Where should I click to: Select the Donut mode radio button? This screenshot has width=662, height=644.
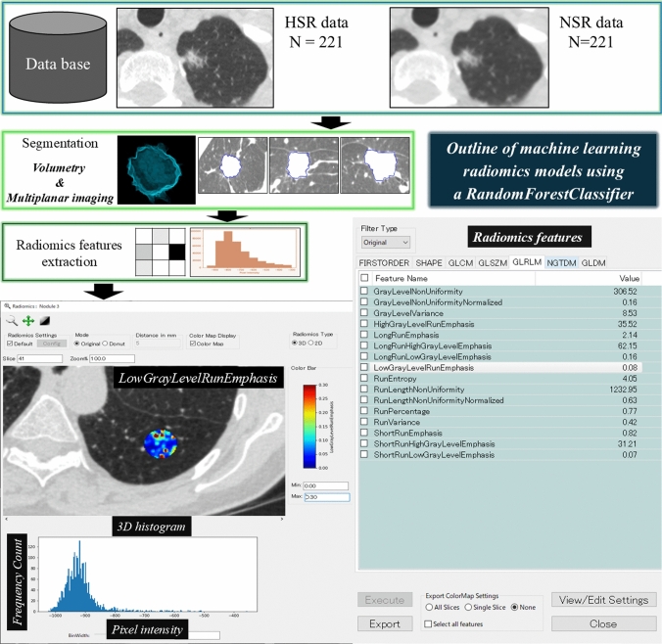tap(105, 344)
